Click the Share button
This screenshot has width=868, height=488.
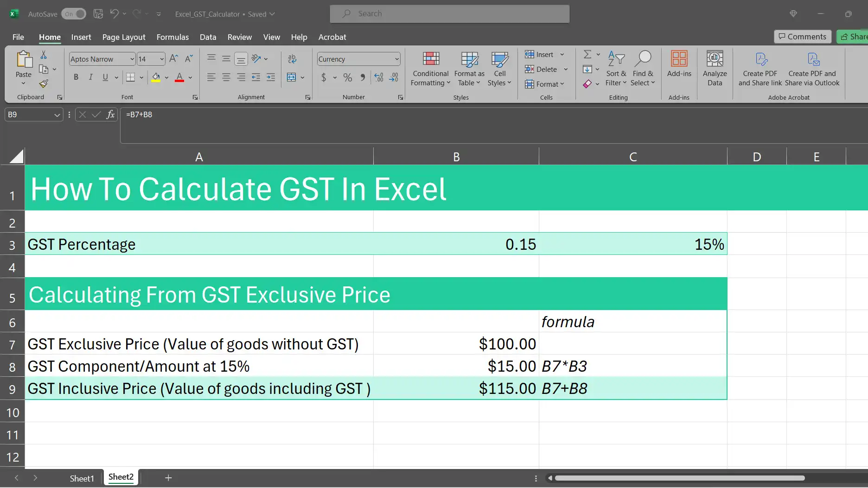[853, 37]
